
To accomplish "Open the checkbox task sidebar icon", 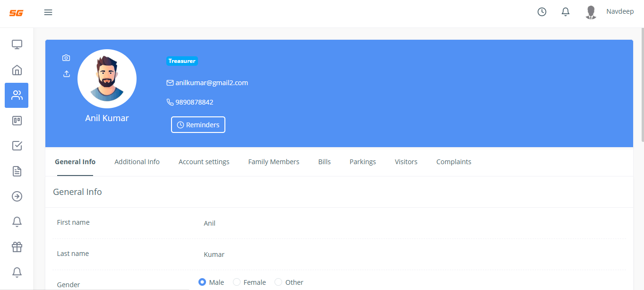I will point(17,146).
